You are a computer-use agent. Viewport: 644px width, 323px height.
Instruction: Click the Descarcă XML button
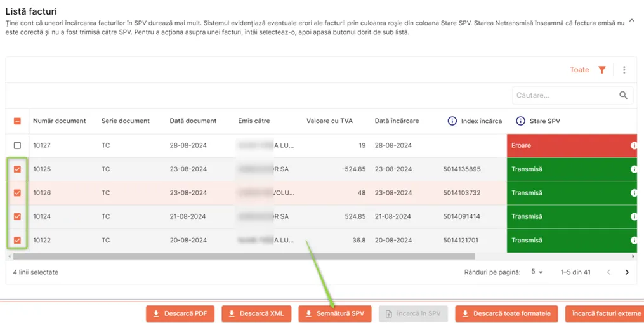[x=256, y=313]
